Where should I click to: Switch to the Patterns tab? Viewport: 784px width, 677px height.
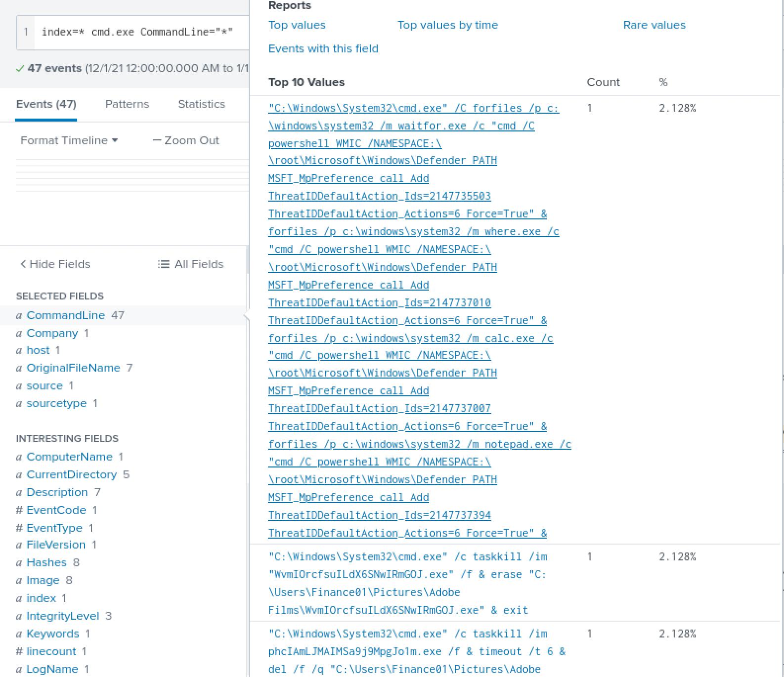pos(127,104)
